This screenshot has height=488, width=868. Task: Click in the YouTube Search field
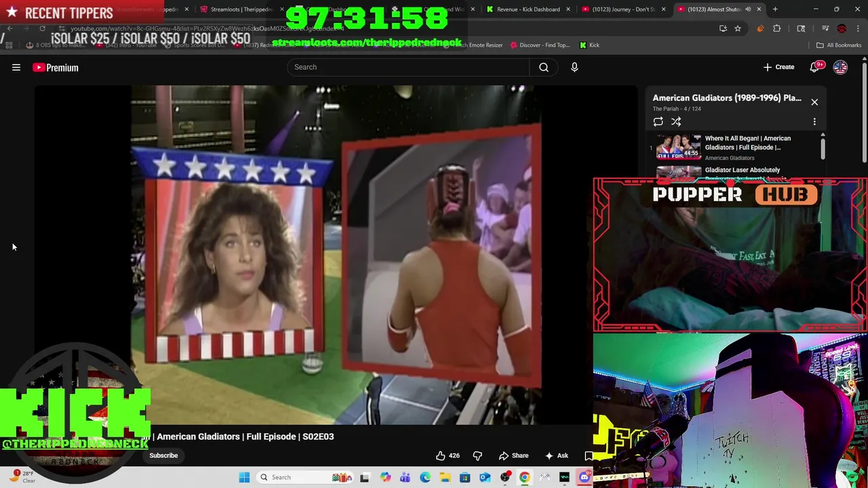(408, 67)
